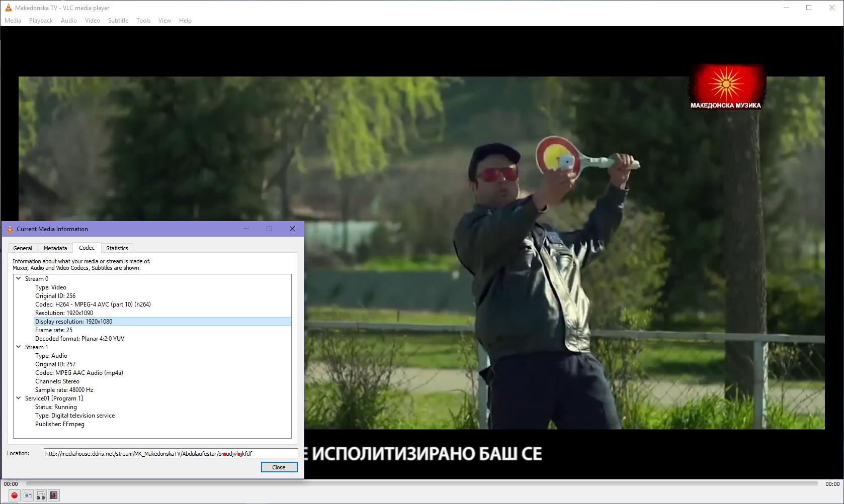844x504 pixels.
Task: Select the 'Type: Audio' row
Action: [162, 356]
